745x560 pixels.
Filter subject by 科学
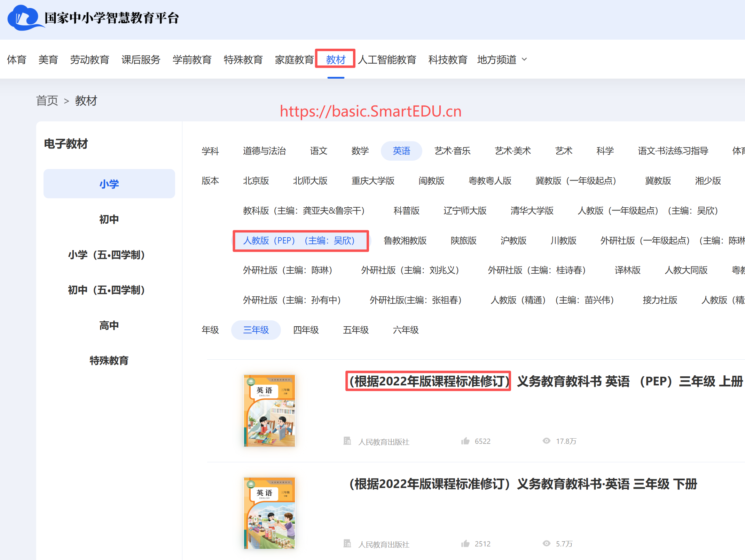point(605,151)
